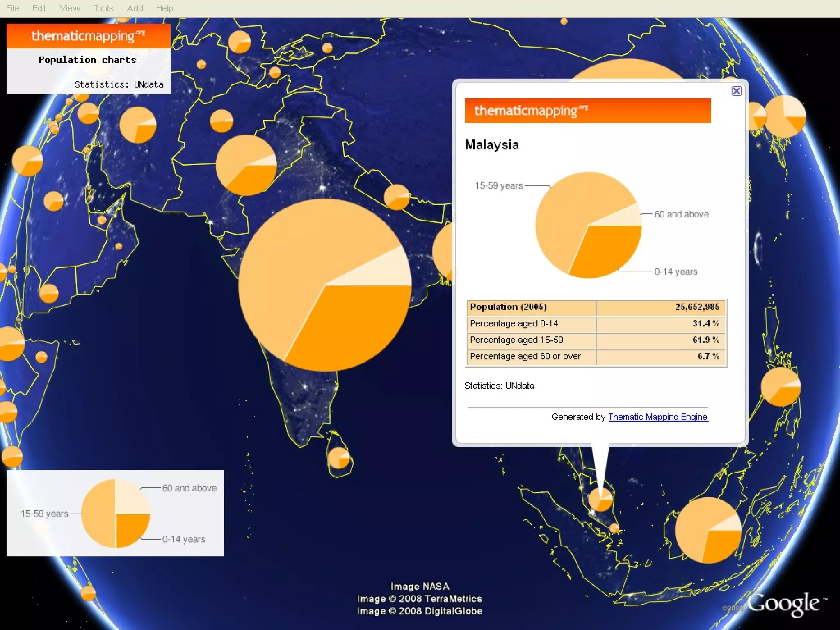This screenshot has height=630, width=840.
Task: Click the value '25,652,985'
Action: (697, 307)
